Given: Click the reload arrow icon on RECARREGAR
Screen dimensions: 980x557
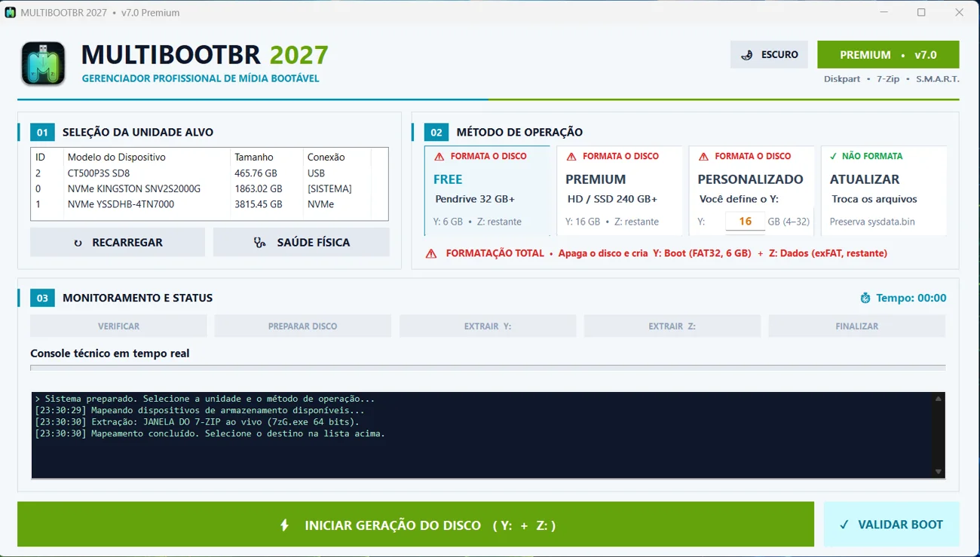Looking at the screenshot, I should pyautogui.click(x=78, y=243).
